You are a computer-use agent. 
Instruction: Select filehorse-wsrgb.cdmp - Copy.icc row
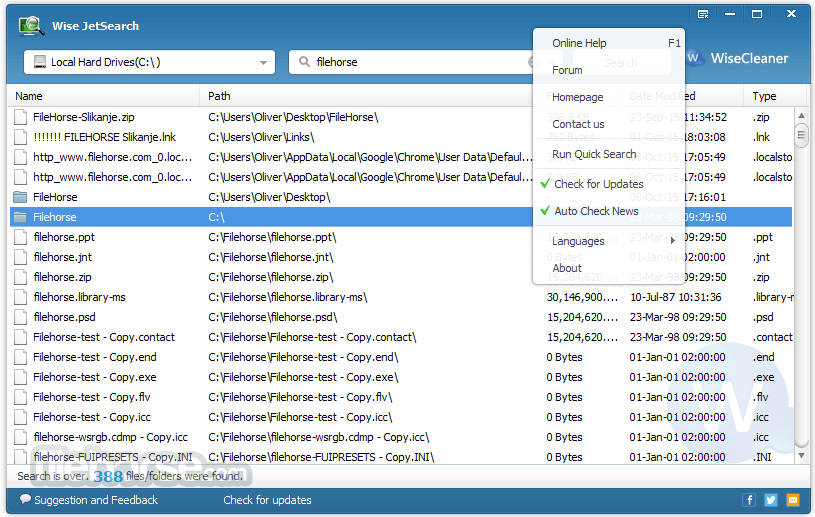[x=401, y=437]
